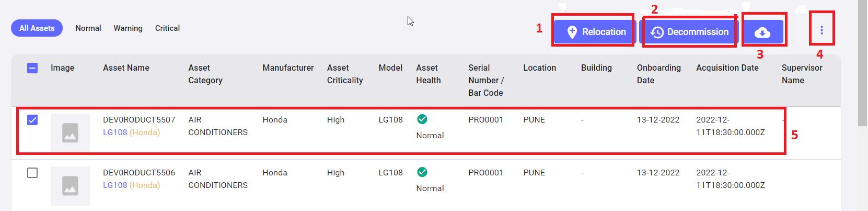Click the Asset Name column header
The width and height of the screenshot is (868, 211).
coord(126,68)
